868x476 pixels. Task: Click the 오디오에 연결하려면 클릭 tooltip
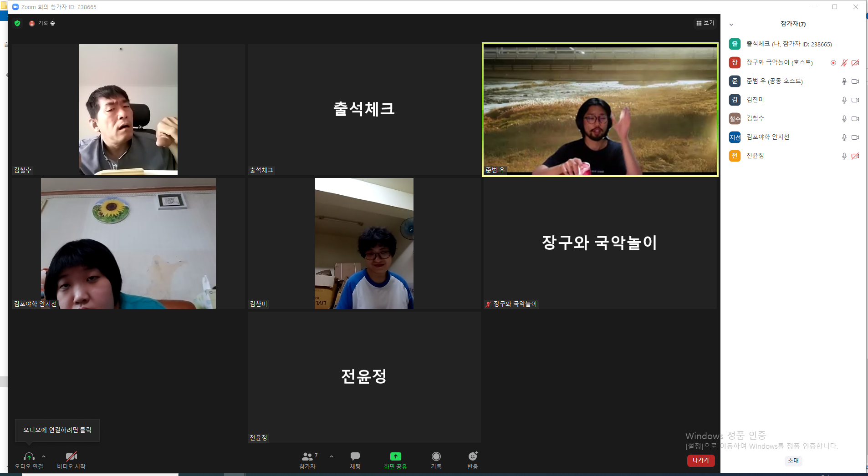click(57, 430)
